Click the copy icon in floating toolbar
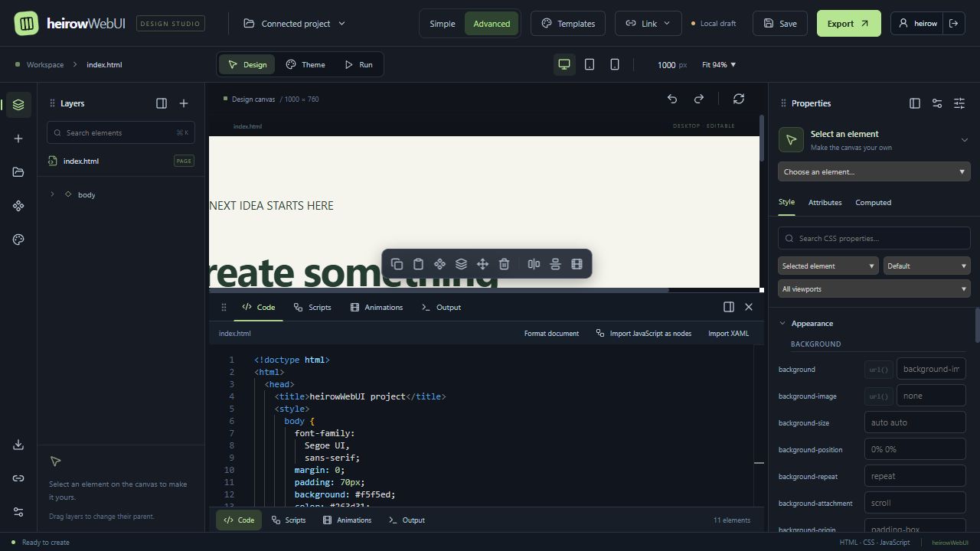The height and width of the screenshot is (551, 980). click(397, 264)
